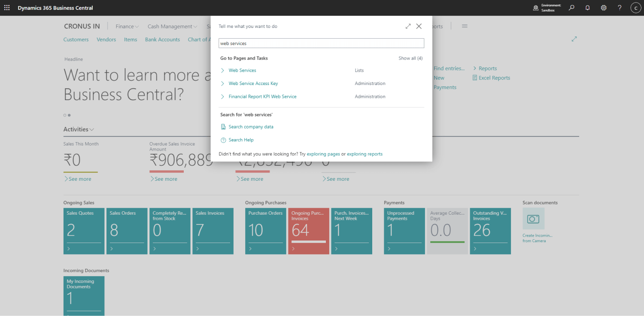Open the Sales Invoices tile
Viewport: 644px width, 316px height.
(213, 231)
